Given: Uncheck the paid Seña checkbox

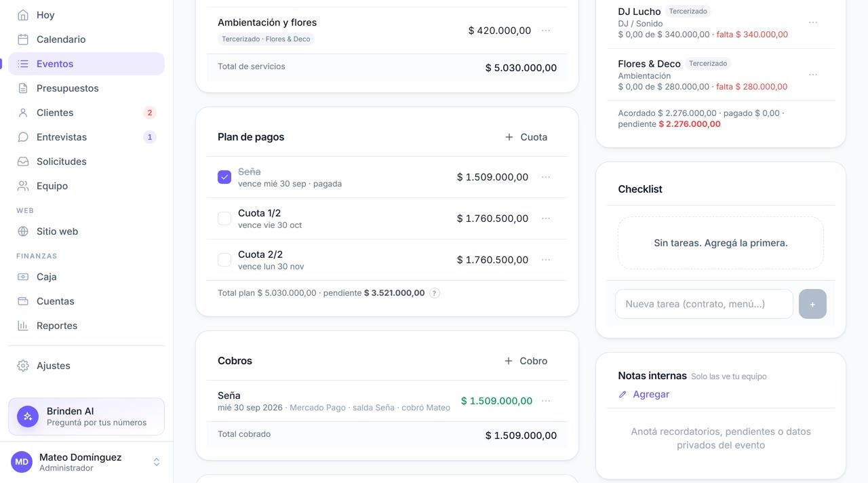Looking at the screenshot, I should (224, 177).
